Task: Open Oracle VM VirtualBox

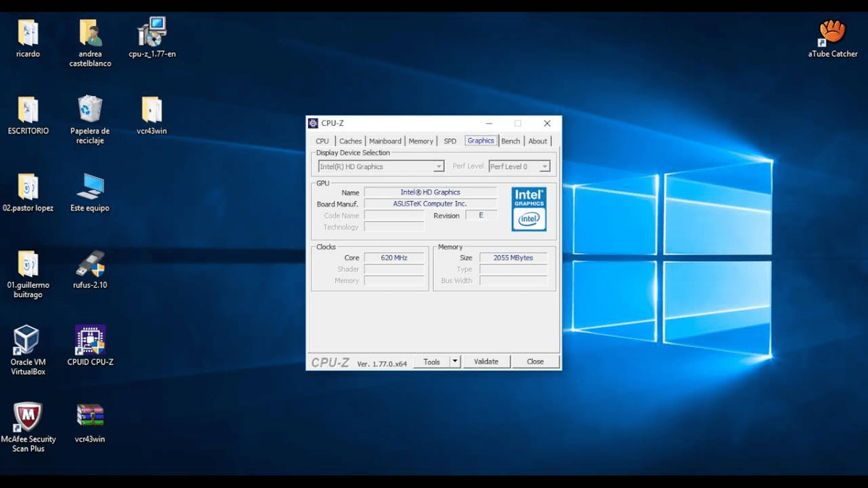Action: tap(27, 340)
